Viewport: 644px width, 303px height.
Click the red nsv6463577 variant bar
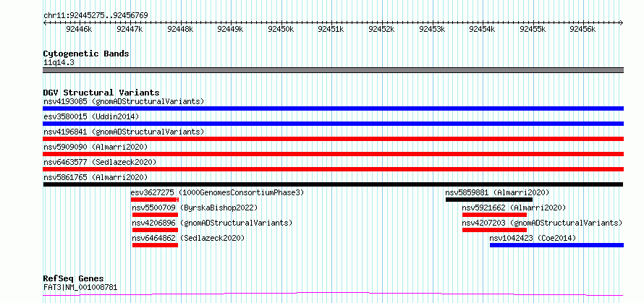coord(334,169)
